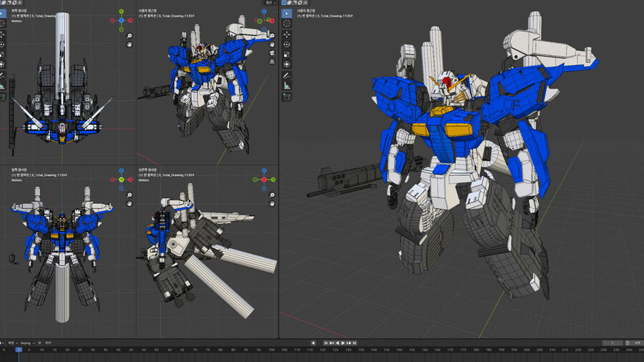Toggle auto keying record dot in timeline
644x362 pixels.
313,343
